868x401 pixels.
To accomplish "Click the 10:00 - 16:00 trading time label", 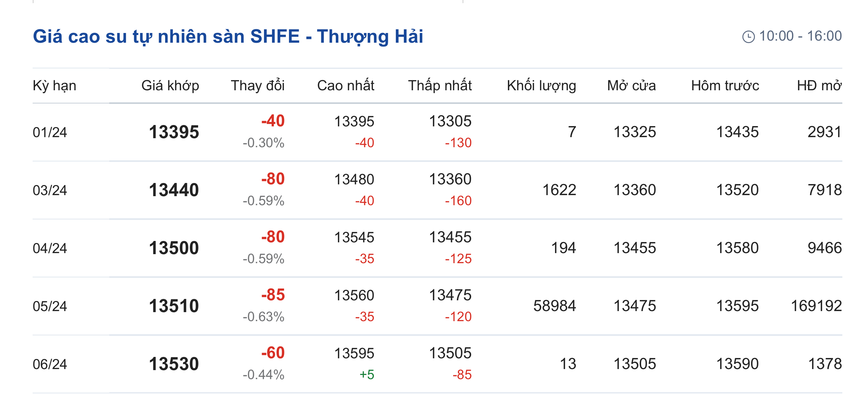I will pyautogui.click(x=800, y=36).
